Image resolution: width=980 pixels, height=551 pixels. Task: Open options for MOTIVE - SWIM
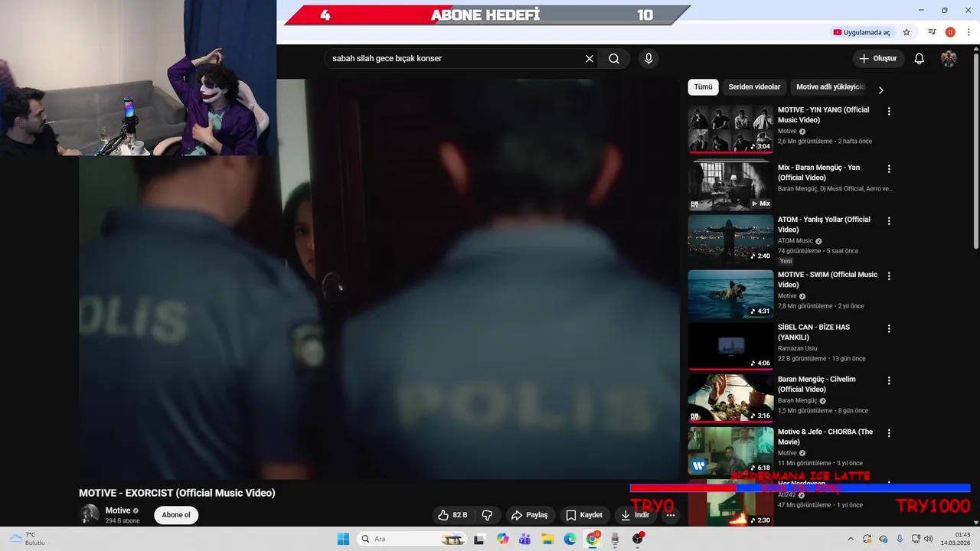tap(889, 275)
